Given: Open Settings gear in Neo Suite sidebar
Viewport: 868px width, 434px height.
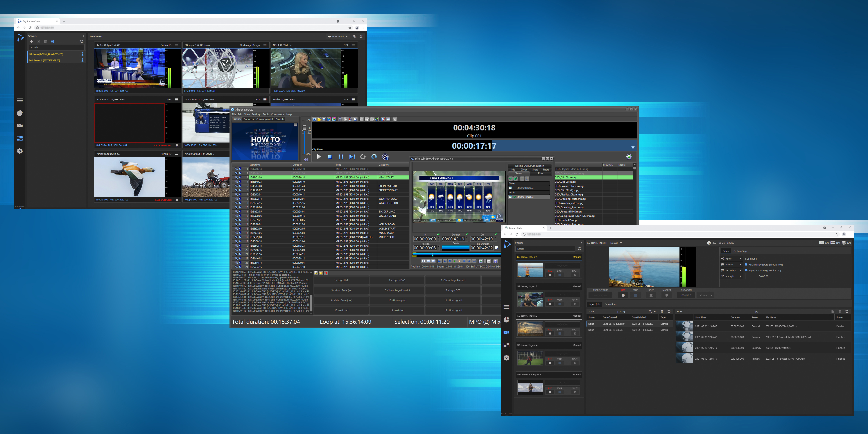Looking at the screenshot, I should tap(20, 151).
